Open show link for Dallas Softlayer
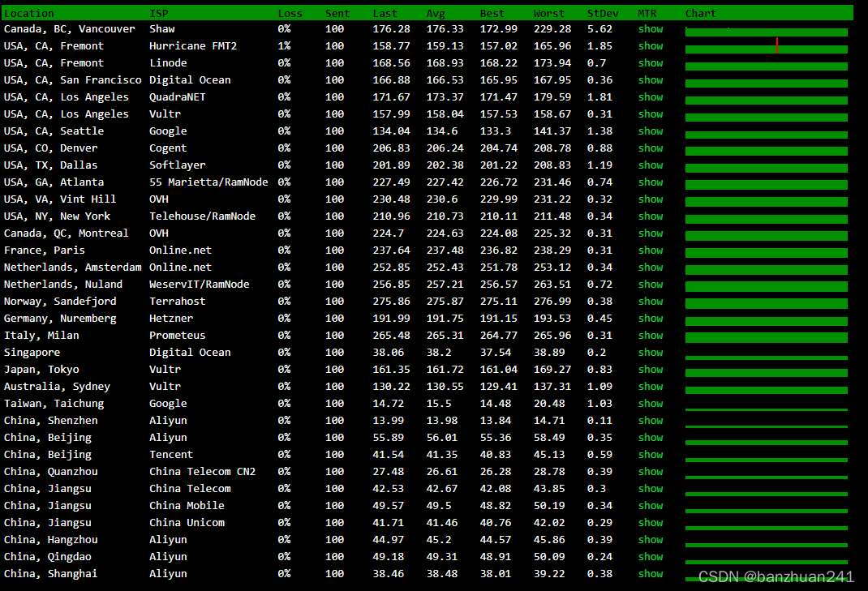Viewport: 868px width, 591px height. (x=651, y=165)
